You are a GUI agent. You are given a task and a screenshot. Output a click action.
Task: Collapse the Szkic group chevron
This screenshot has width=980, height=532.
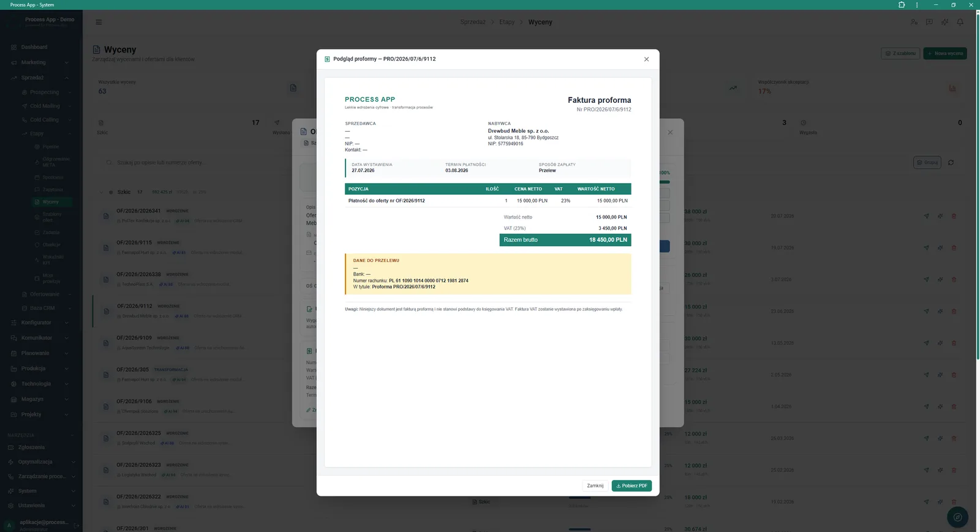pyautogui.click(x=102, y=192)
